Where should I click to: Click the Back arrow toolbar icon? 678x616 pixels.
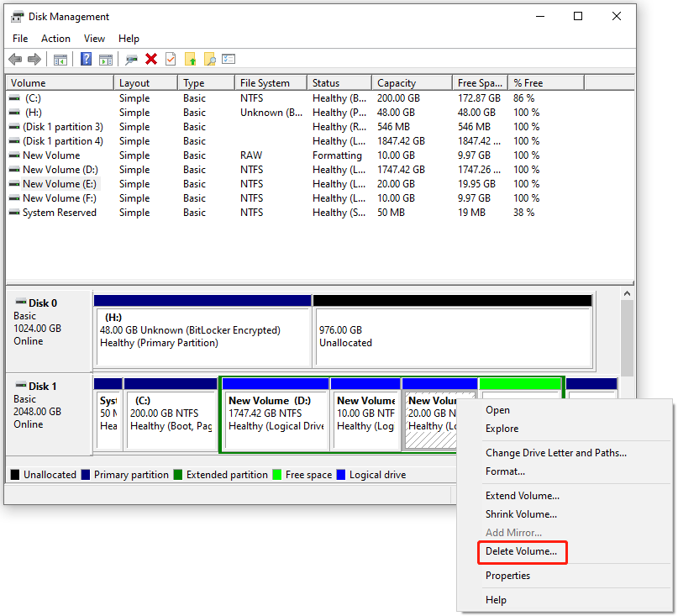[15, 59]
